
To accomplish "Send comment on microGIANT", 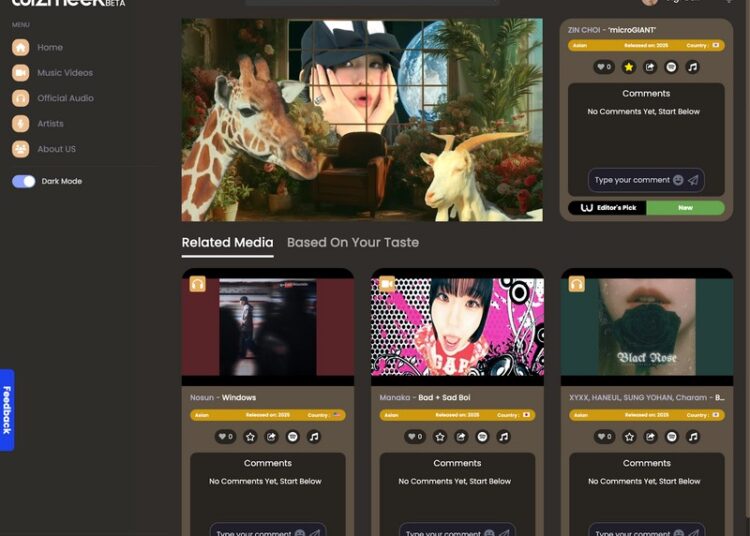I will 693,180.
